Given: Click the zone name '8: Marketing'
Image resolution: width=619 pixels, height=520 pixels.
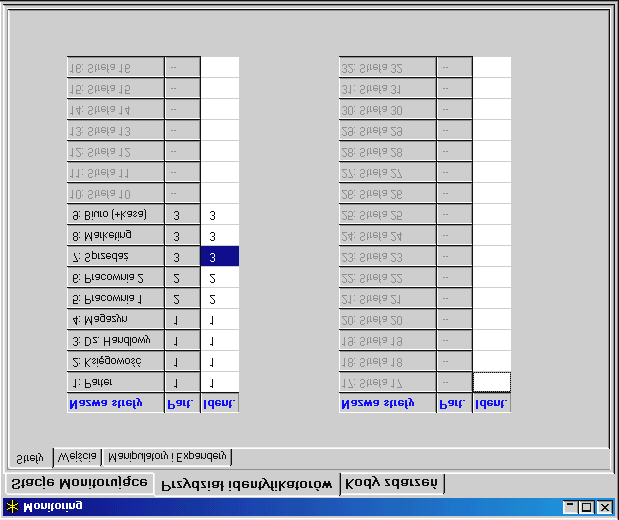Looking at the screenshot, I should (x=116, y=236).
